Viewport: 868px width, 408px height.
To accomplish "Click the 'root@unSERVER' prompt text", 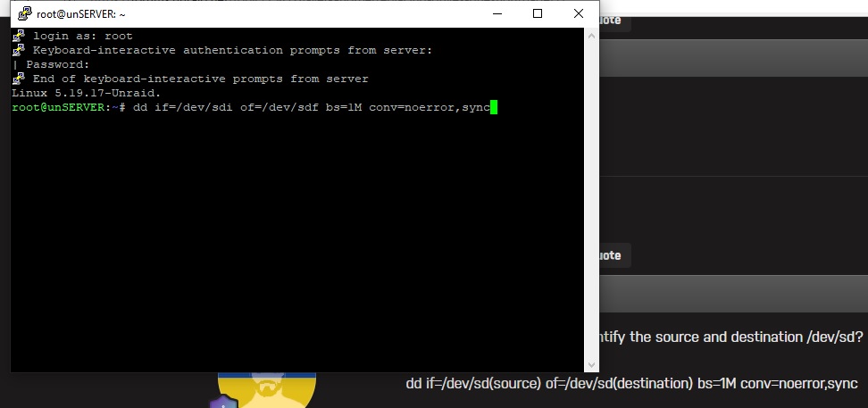I will point(57,107).
